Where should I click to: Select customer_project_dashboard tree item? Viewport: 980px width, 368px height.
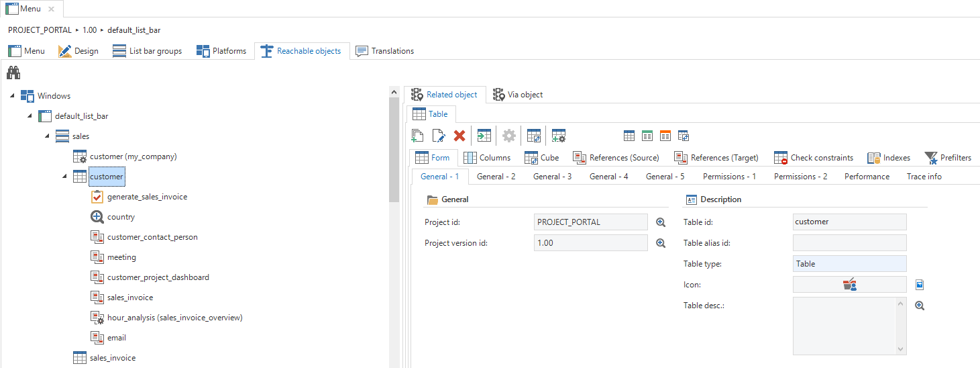tap(158, 277)
